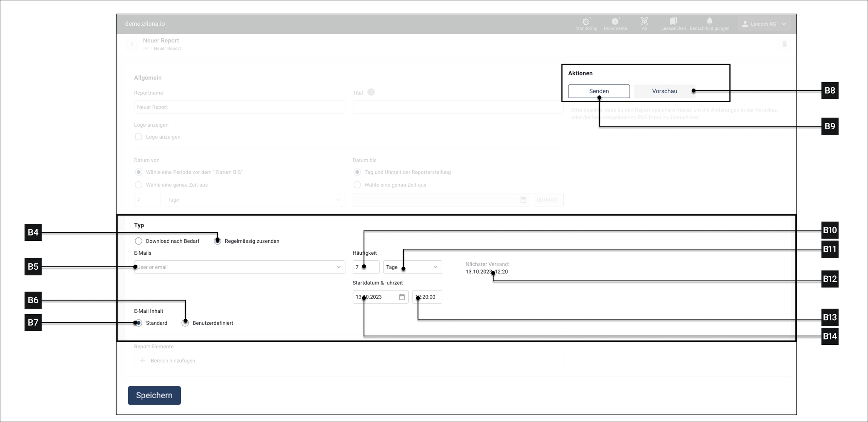Click the trash delete icon
868x422 pixels.
[784, 44]
